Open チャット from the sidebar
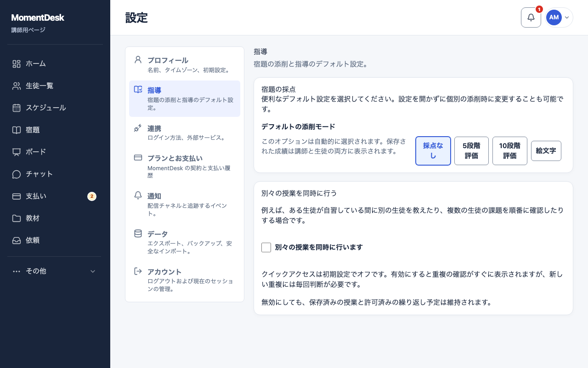This screenshot has height=368, width=588. point(55,174)
